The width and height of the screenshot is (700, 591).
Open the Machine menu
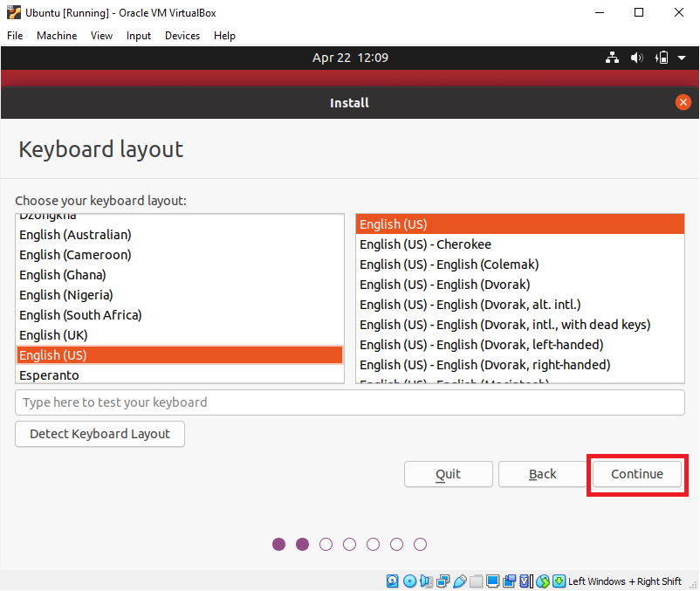(x=57, y=36)
